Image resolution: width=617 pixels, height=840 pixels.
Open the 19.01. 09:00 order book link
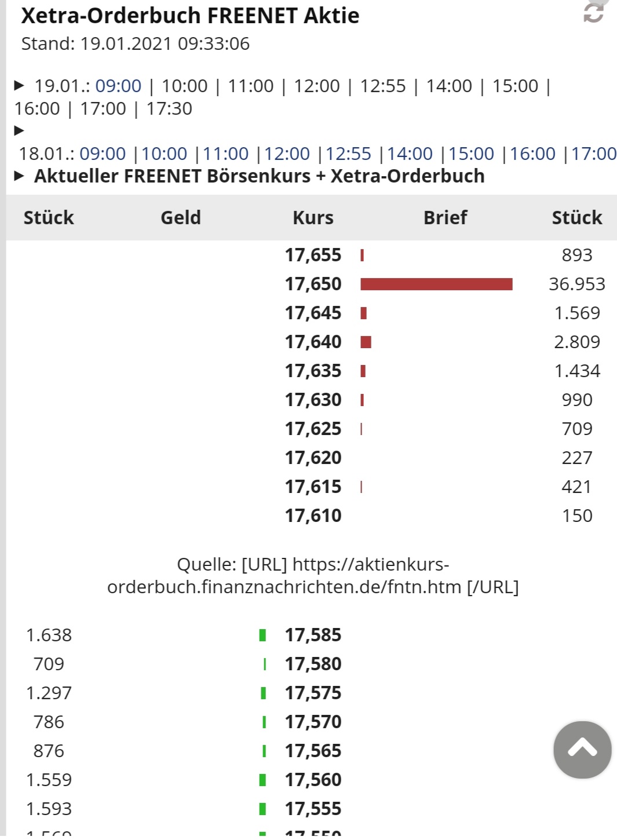tap(118, 86)
